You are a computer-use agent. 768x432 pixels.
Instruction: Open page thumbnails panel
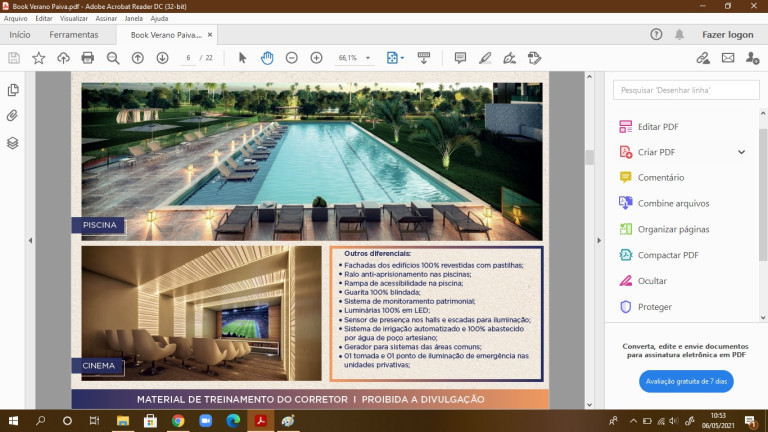(x=13, y=90)
